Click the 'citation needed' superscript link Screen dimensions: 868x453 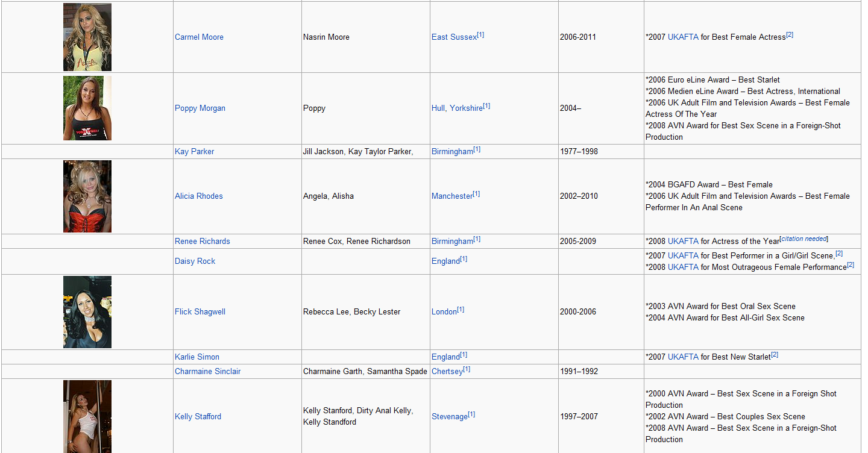click(x=804, y=239)
